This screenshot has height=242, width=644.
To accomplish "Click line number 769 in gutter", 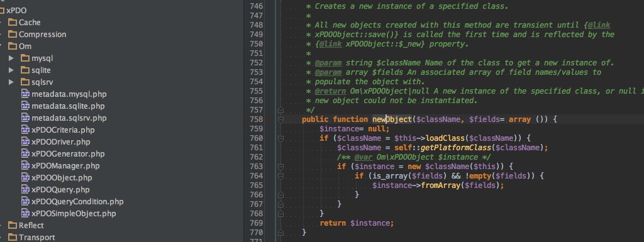I will [x=257, y=223].
